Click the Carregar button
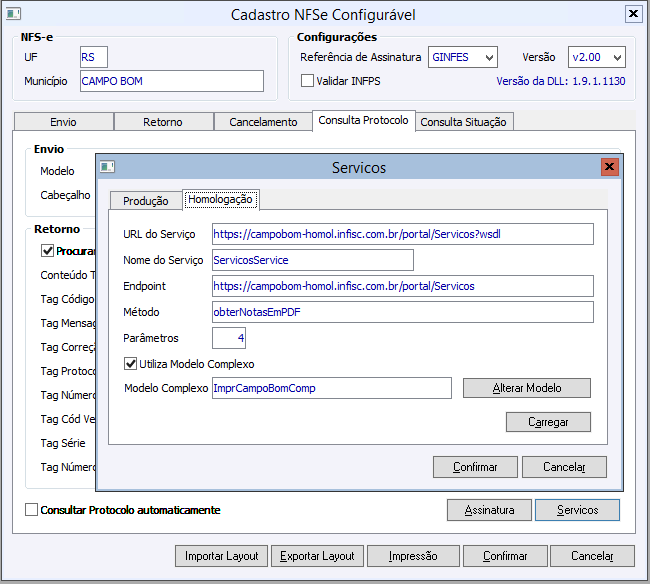 tap(548, 422)
